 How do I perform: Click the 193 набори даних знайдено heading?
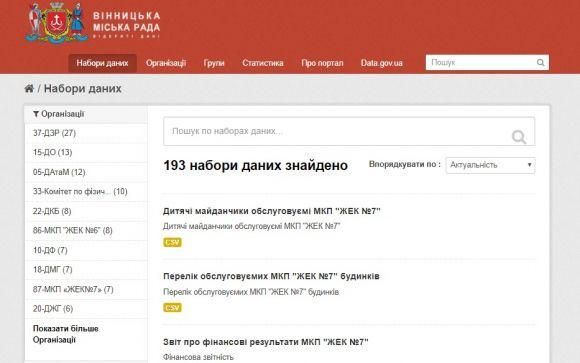pyautogui.click(x=256, y=165)
